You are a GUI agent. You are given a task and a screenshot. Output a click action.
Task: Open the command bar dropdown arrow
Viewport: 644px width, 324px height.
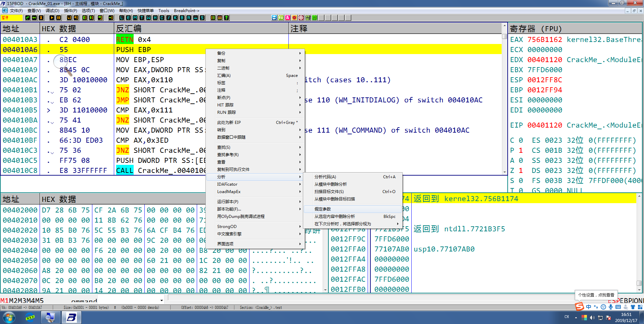[162, 300]
